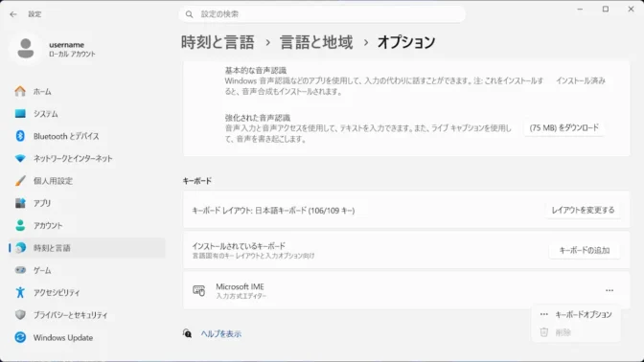Go to 時刻と言語 breadcrumb
The height and width of the screenshot is (362, 644).
pos(218,42)
